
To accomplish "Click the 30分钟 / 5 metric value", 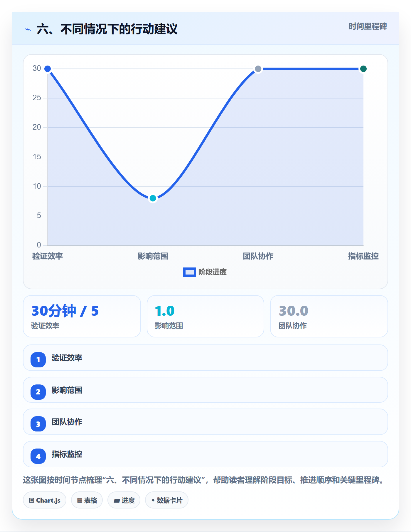I will pyautogui.click(x=65, y=311).
